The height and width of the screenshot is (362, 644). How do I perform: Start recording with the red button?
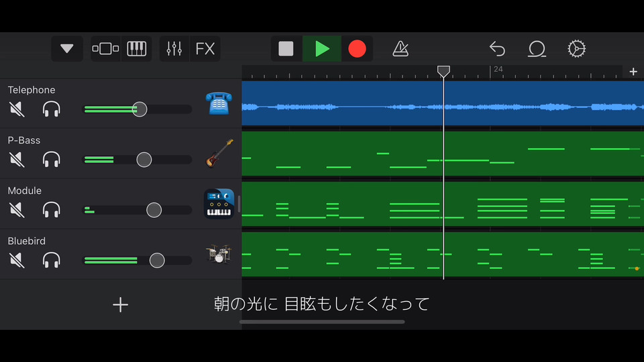(357, 49)
